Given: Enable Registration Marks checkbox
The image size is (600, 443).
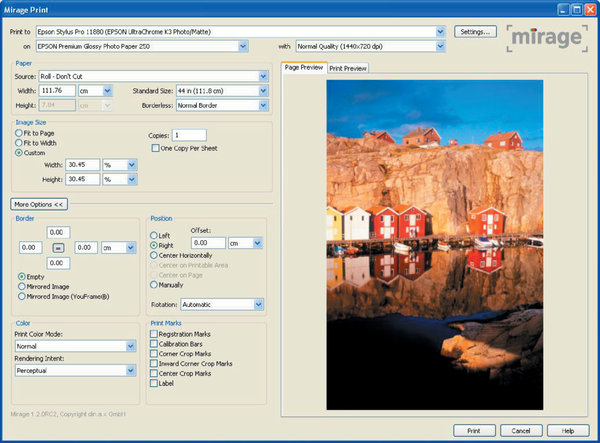Looking at the screenshot, I should coord(154,334).
